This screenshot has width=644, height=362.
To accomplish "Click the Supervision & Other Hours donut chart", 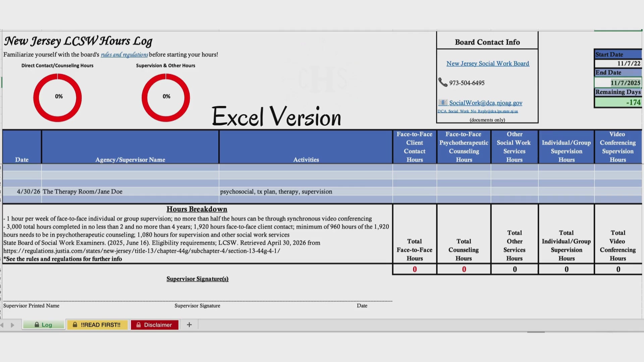I will point(166,98).
